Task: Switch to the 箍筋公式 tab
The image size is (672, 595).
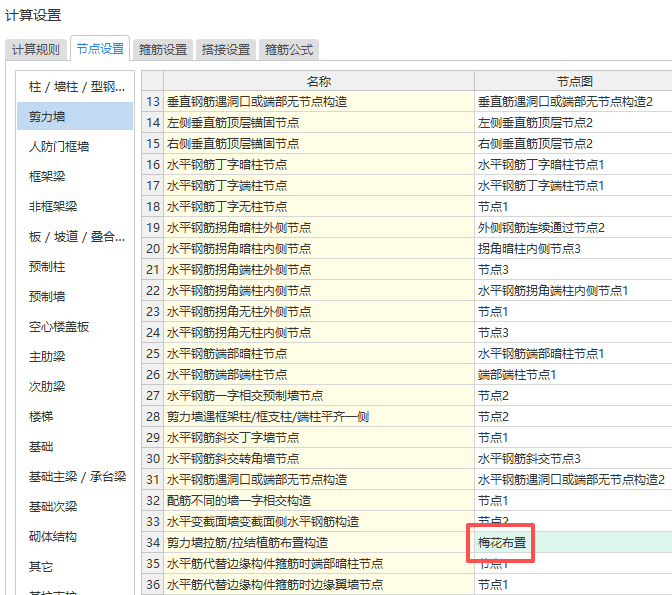Action: 289,50
